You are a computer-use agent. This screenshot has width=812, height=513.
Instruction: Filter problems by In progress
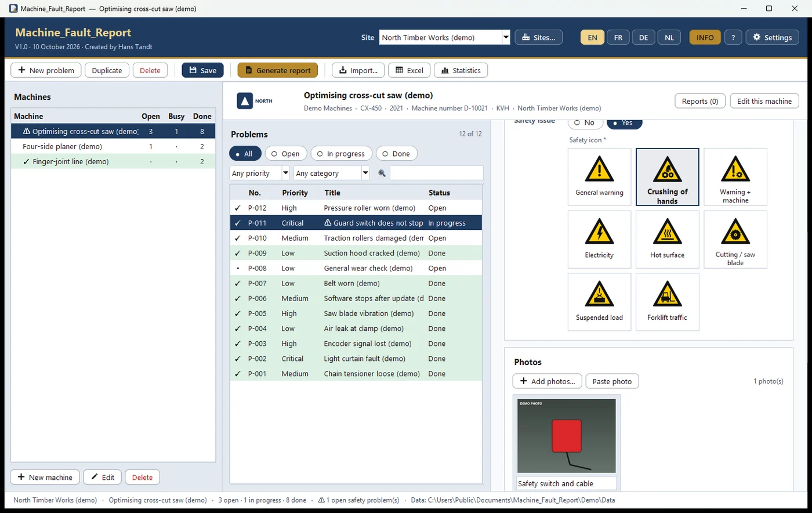(341, 154)
